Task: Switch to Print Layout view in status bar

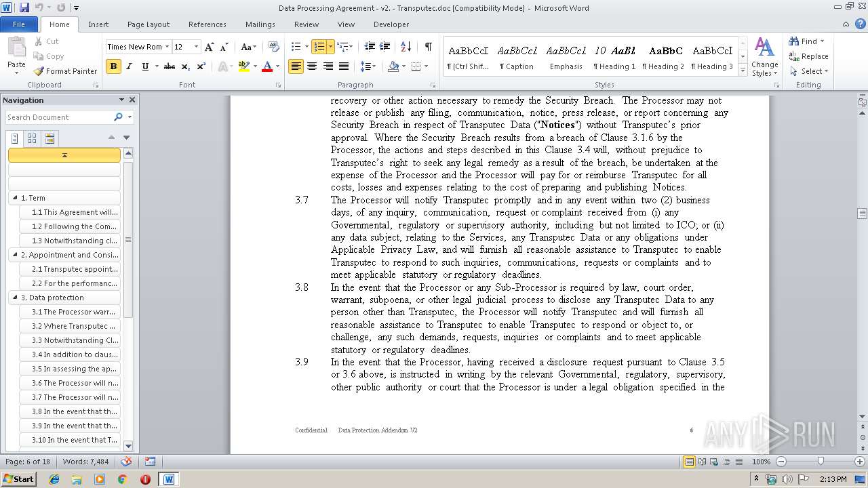Action: point(689,462)
